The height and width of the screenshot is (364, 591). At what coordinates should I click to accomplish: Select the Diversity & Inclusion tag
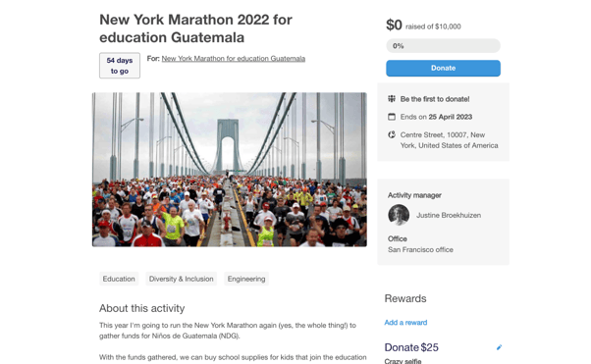click(x=181, y=279)
